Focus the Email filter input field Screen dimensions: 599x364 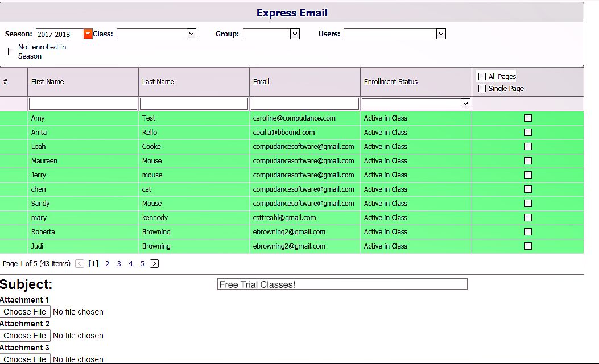304,104
